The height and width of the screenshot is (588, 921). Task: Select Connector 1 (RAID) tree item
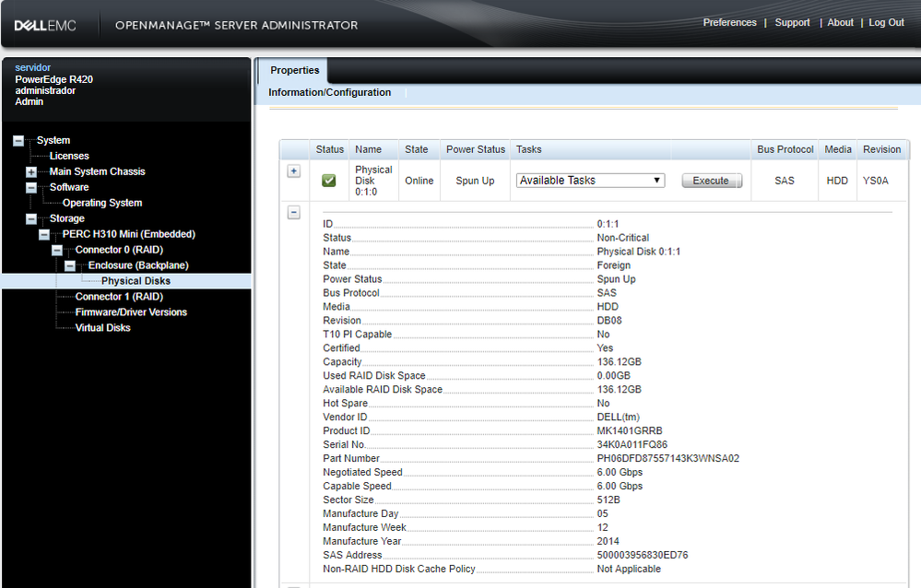(x=119, y=297)
